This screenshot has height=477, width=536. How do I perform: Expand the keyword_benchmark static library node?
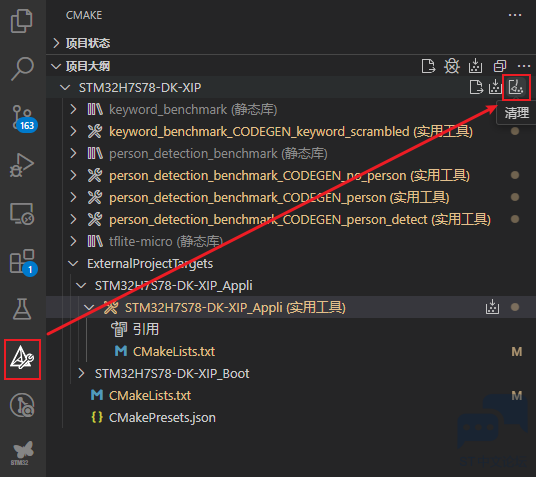click(73, 109)
